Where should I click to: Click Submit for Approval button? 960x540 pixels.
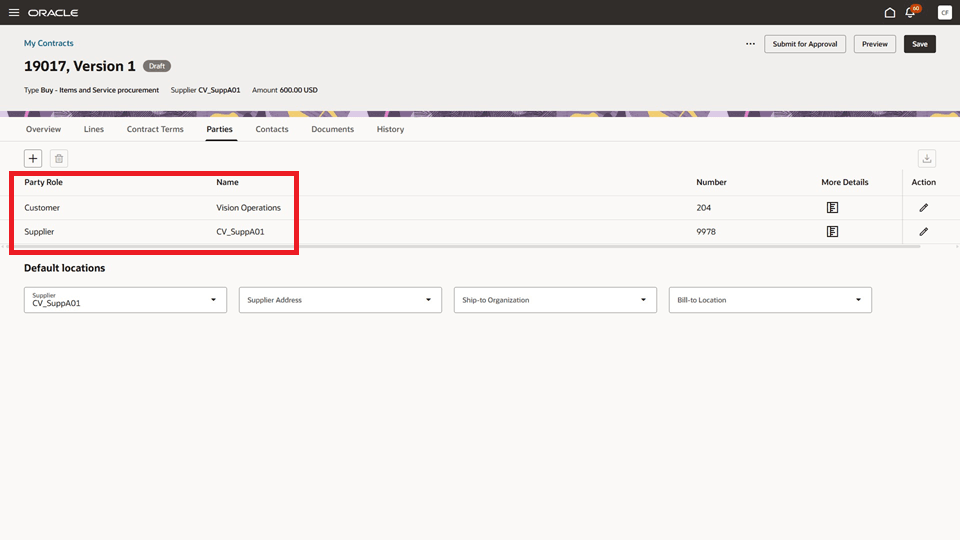(x=804, y=44)
